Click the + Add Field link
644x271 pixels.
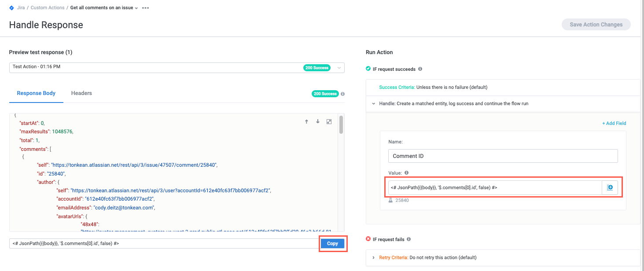coord(614,123)
